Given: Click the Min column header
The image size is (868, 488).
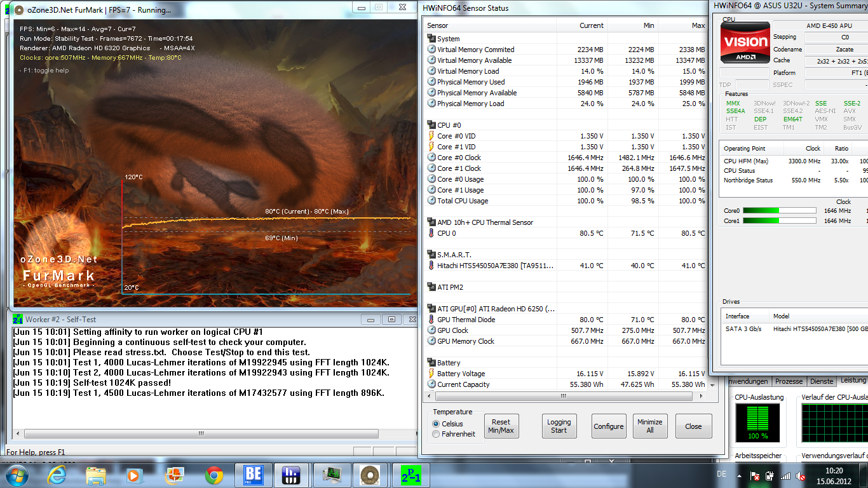Looking at the screenshot, I should click(x=632, y=25).
